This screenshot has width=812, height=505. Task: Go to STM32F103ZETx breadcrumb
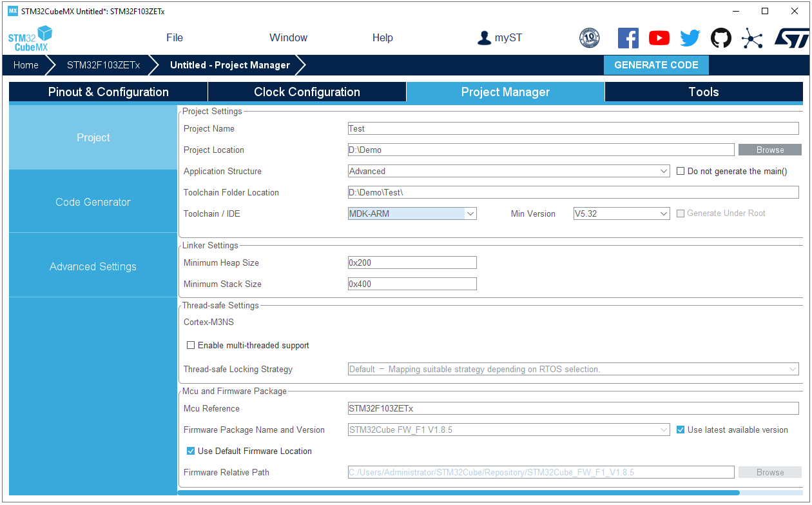point(103,65)
